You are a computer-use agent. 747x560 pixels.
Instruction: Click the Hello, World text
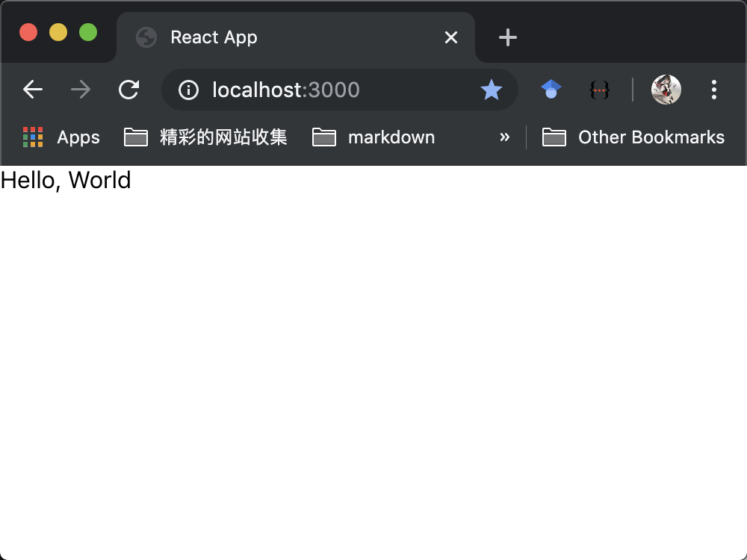(66, 181)
